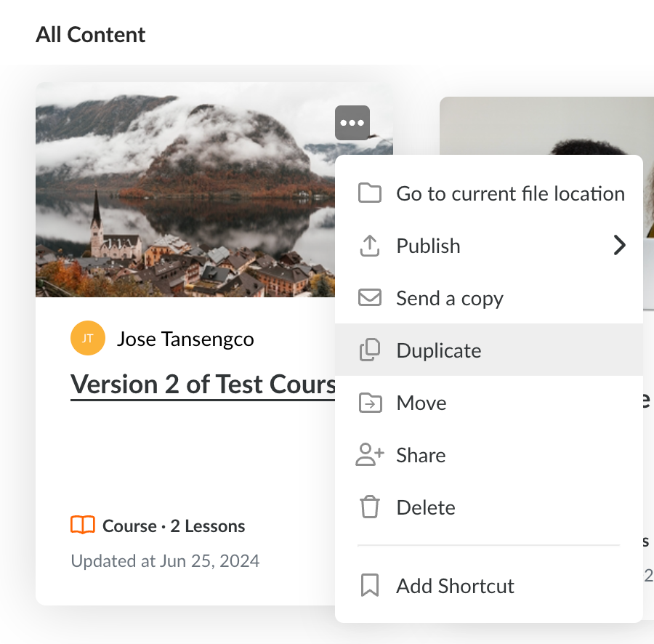Click the copy icon beside Duplicate
The image size is (654, 644).
click(x=370, y=351)
